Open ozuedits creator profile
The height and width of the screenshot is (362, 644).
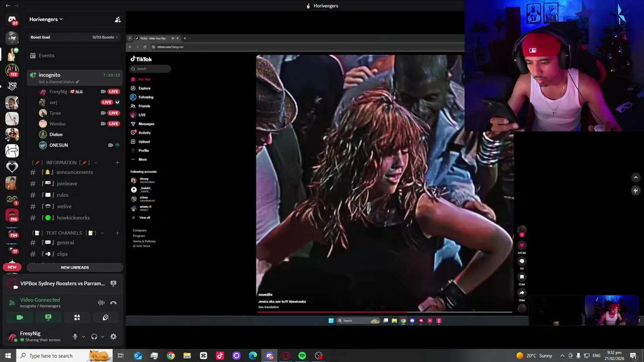point(265,295)
